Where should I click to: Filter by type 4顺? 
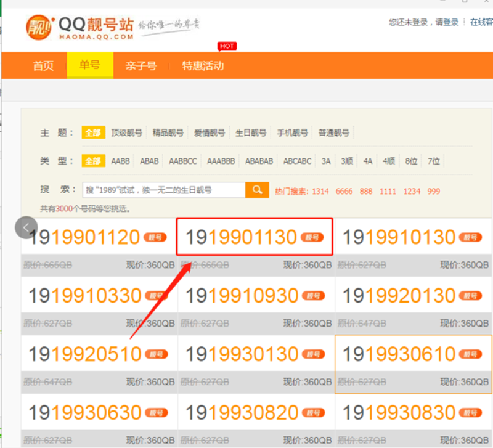(389, 161)
